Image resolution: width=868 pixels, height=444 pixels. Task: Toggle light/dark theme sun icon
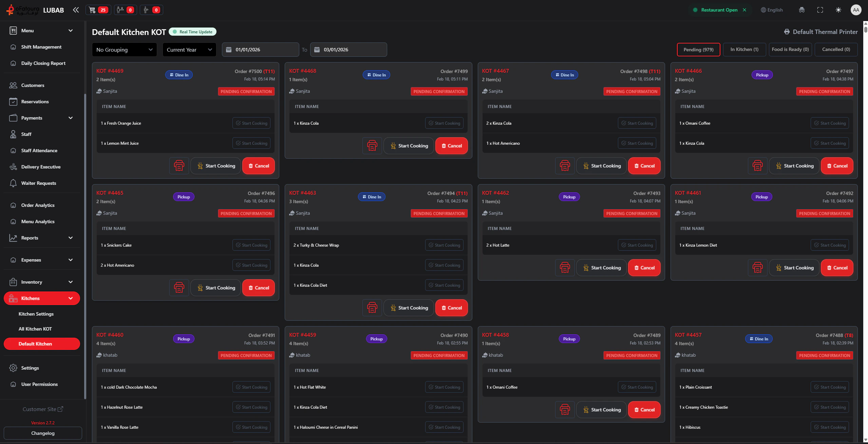tap(838, 10)
